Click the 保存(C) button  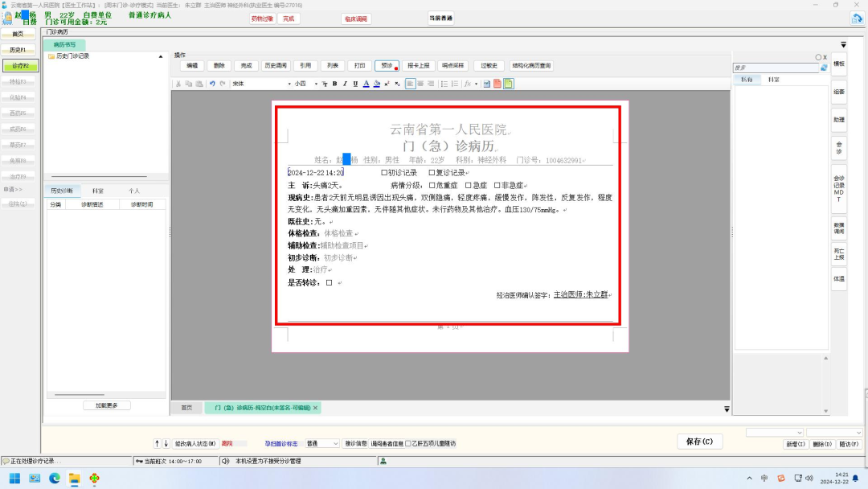coord(700,442)
